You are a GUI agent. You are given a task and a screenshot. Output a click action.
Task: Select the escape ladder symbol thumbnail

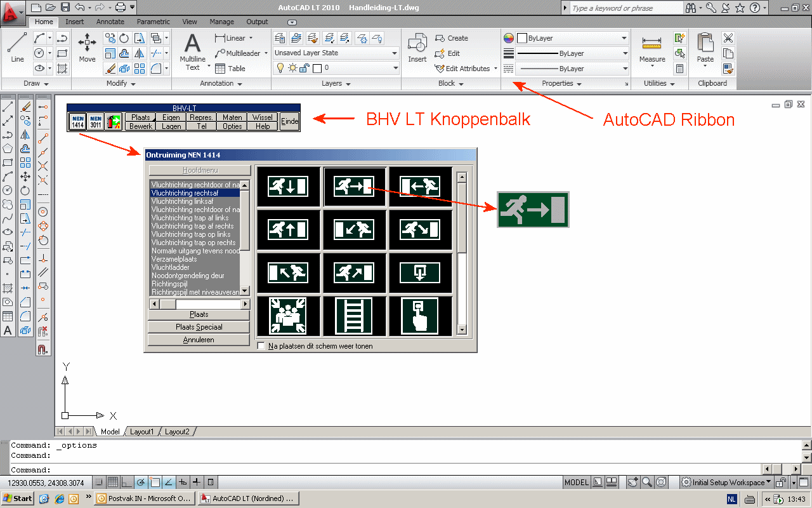pos(353,315)
